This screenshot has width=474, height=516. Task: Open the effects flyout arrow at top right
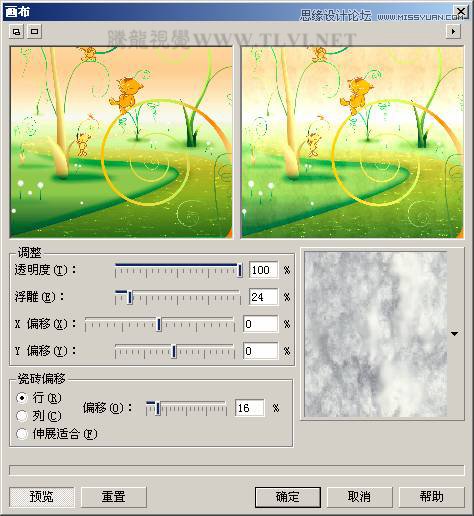point(453,32)
